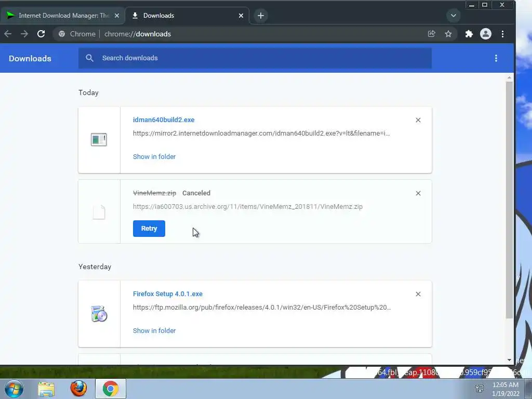Maximize the Chrome window
Image resolution: width=532 pixels, height=399 pixels.
pos(485,5)
